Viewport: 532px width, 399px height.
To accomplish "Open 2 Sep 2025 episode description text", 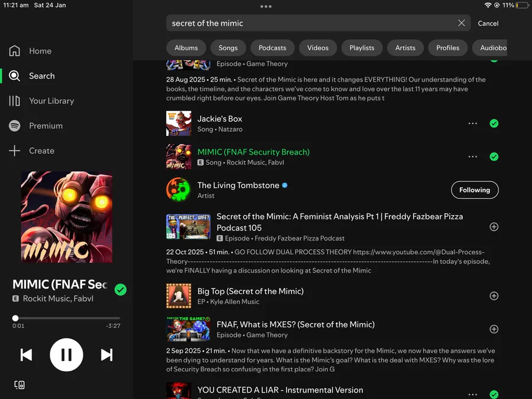I will pos(330,360).
